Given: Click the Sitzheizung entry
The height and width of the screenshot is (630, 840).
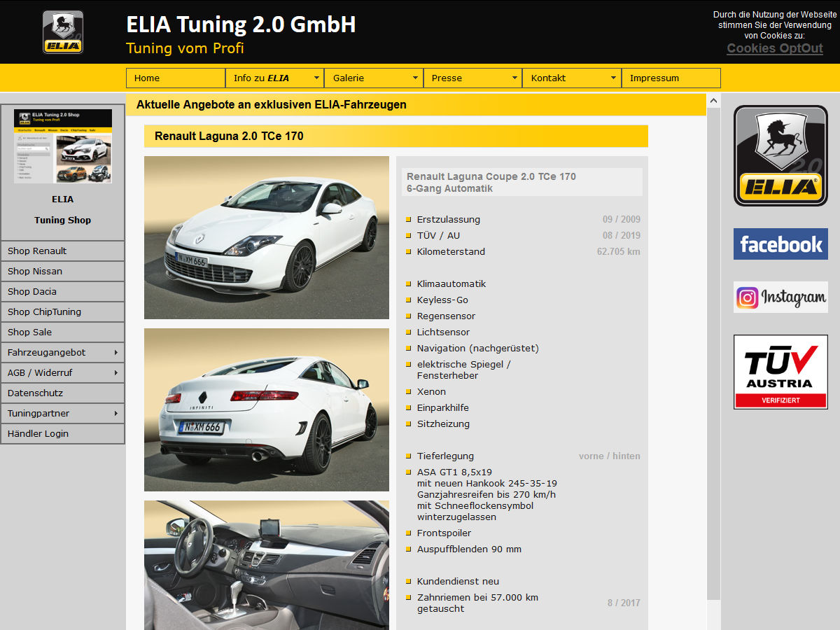Looking at the screenshot, I should tap(443, 423).
